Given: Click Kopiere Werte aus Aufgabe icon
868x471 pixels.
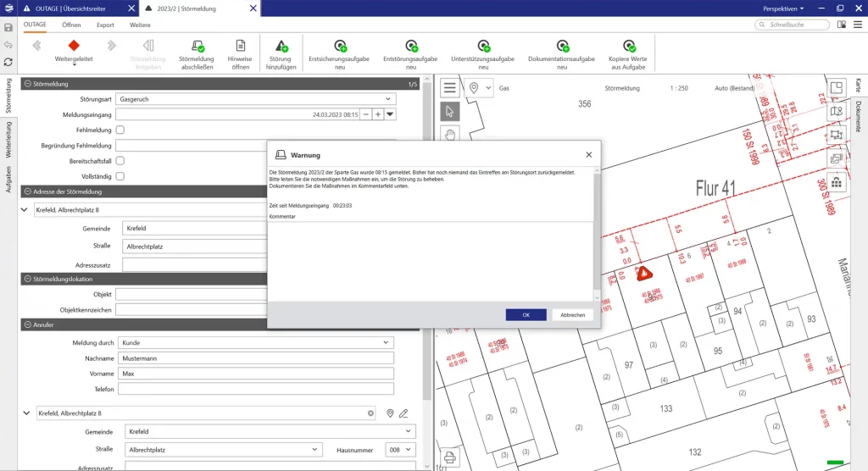Looking at the screenshot, I should 628,47.
